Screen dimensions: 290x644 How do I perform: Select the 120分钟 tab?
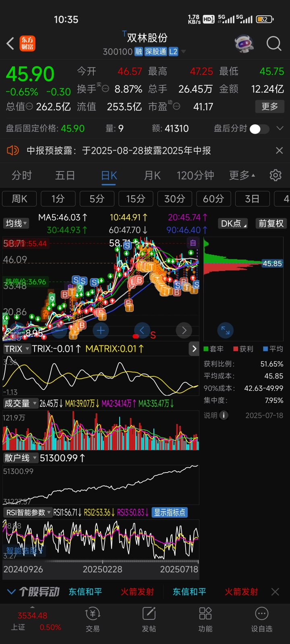pos(195,175)
